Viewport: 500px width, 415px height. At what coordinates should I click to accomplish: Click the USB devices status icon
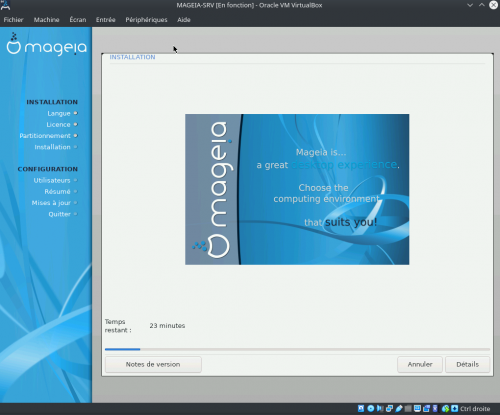(x=399, y=408)
